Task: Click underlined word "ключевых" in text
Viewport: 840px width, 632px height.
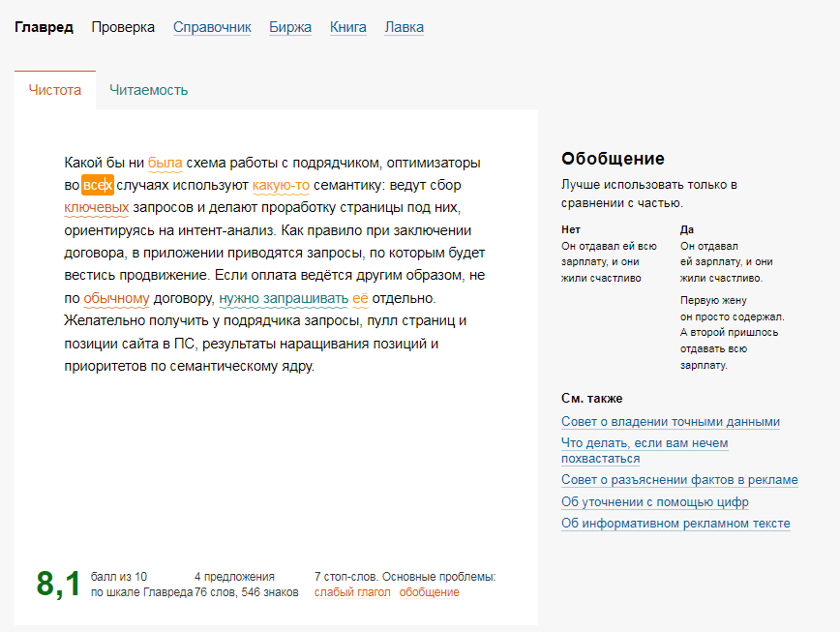Action: (x=97, y=207)
